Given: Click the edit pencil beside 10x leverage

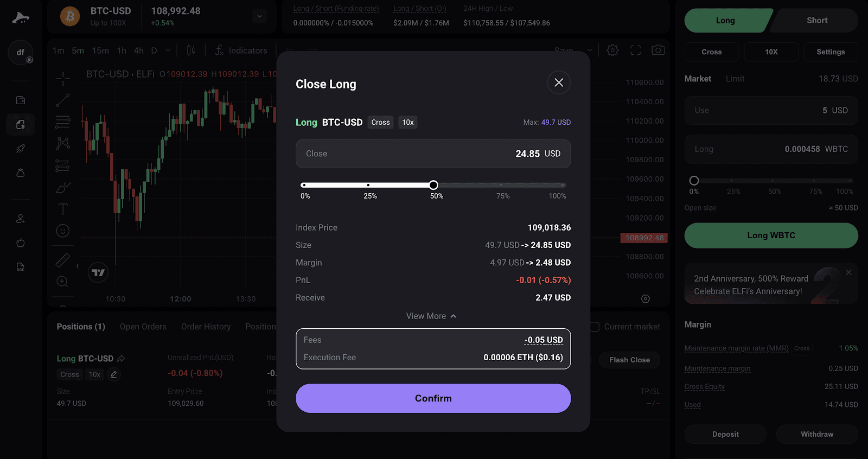Looking at the screenshot, I should 113,374.
